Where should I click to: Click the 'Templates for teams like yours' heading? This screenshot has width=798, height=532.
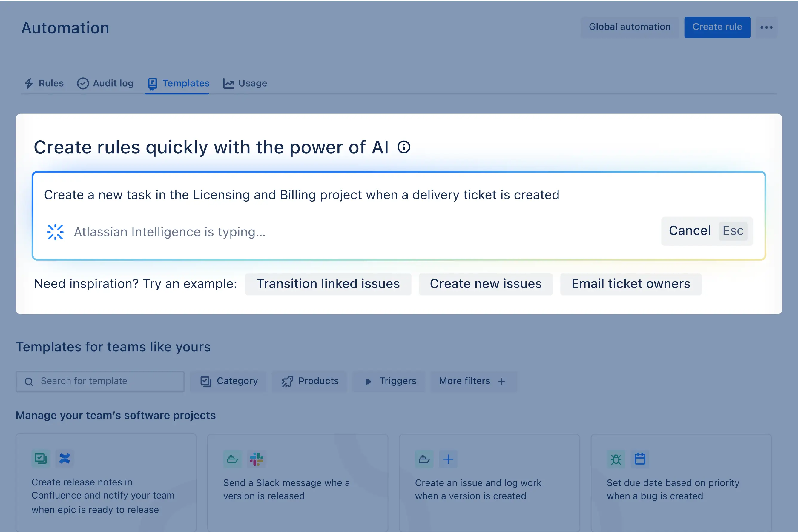113,347
